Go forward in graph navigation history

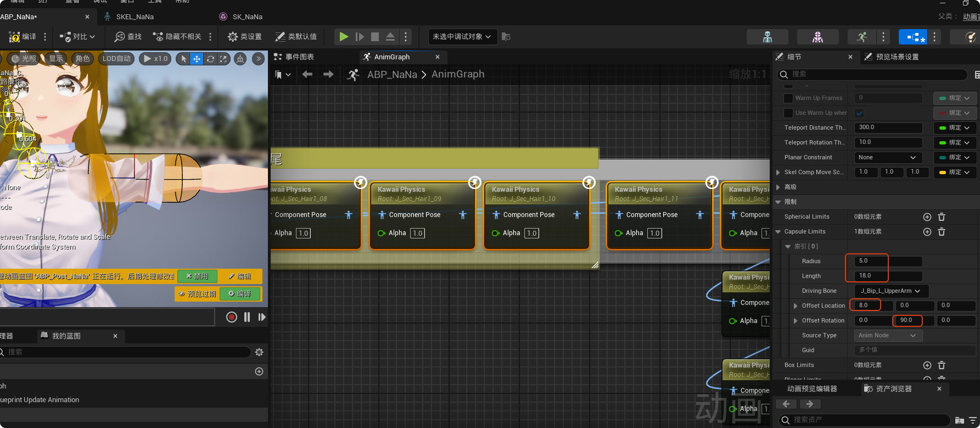[x=328, y=74]
